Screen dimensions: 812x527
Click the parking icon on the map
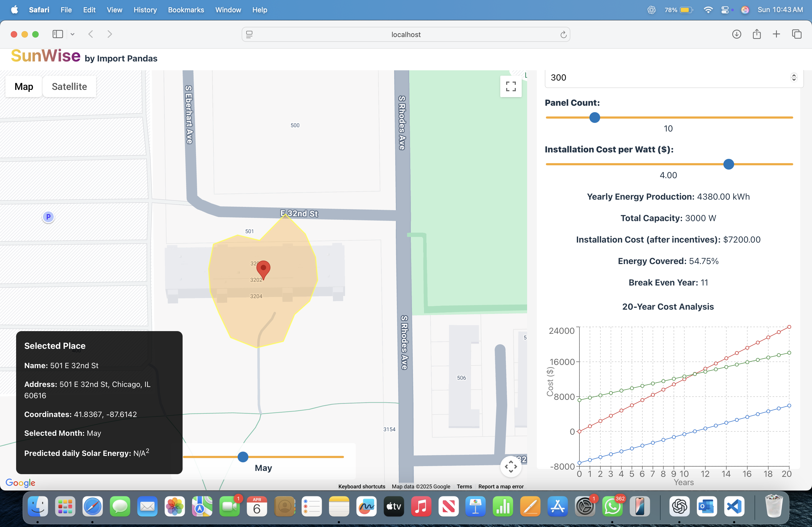pos(48,217)
